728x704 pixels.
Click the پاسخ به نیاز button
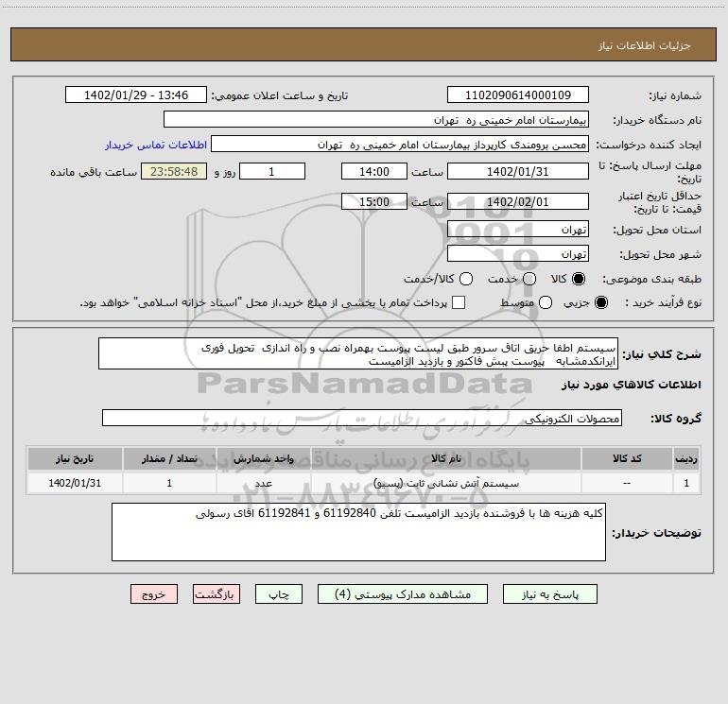pyautogui.click(x=549, y=594)
